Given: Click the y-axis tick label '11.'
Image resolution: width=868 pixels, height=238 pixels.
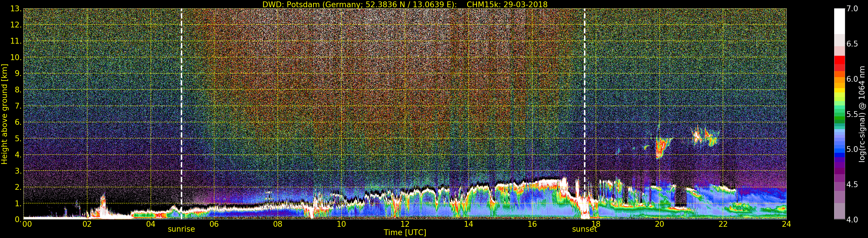Looking at the screenshot, I should click(x=16, y=41).
